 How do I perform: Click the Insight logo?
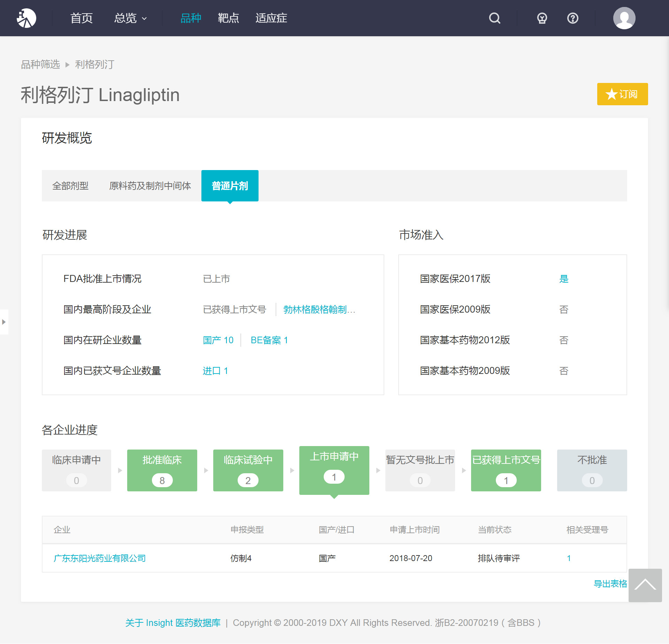[x=27, y=18]
